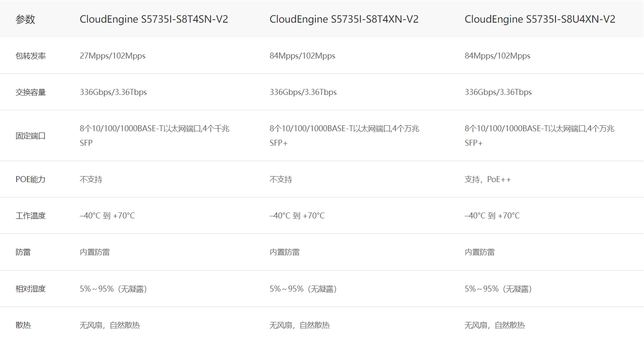The height and width of the screenshot is (342, 644).
Task: Select the 包转发率 row label
Action: (30, 56)
